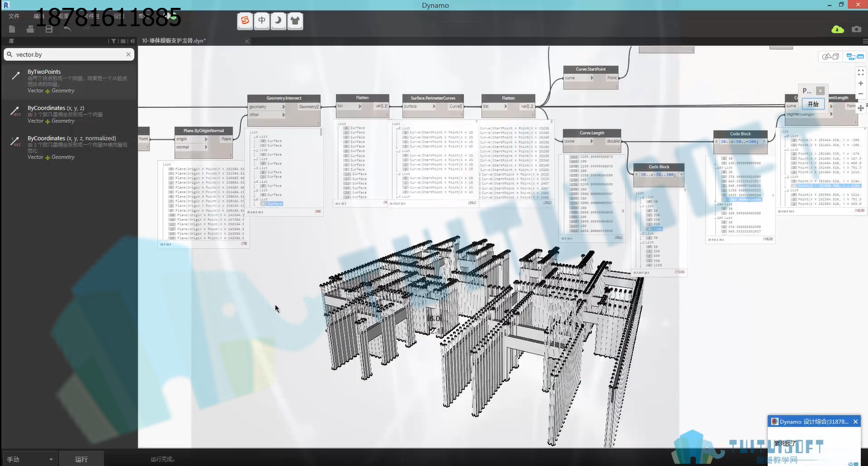Click the Save file toolbar icon
Screen dimensions: 868x466
pyautogui.click(x=49, y=29)
